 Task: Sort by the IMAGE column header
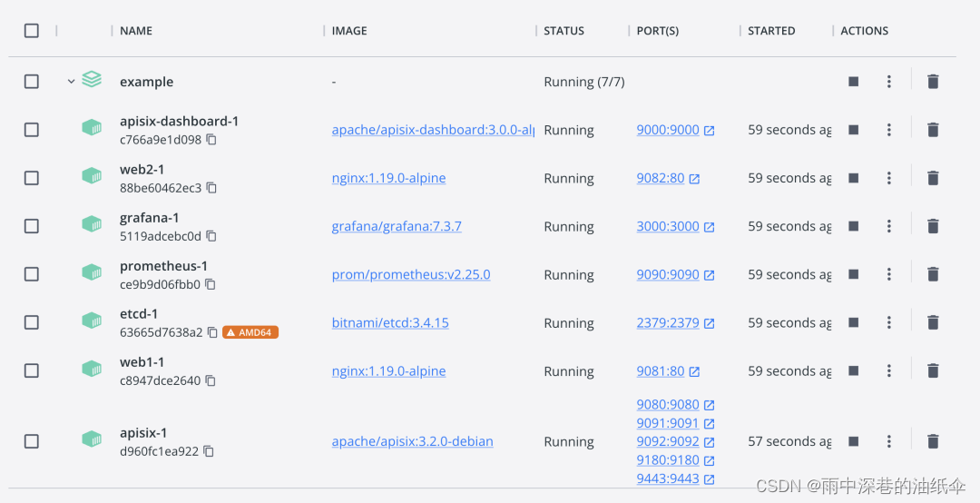[x=349, y=31]
